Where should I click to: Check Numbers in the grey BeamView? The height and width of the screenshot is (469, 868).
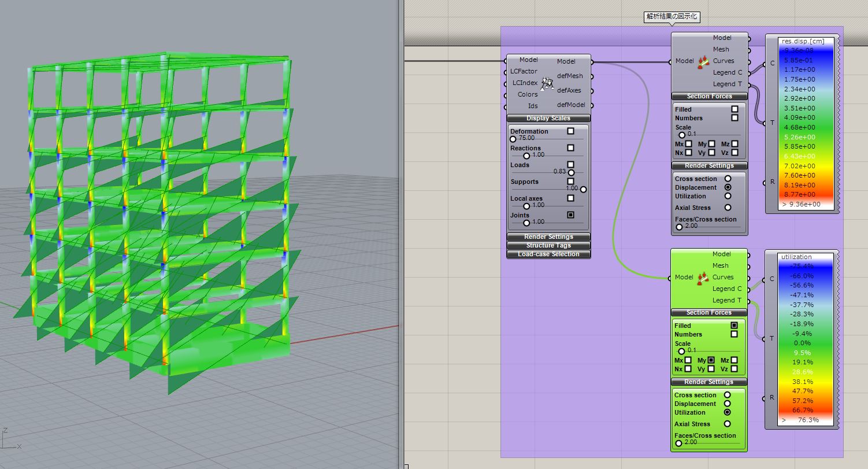click(x=735, y=118)
